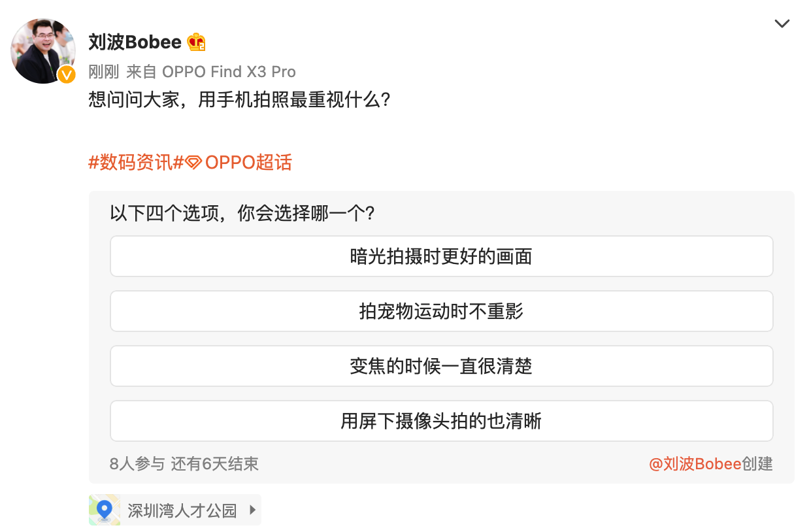Open the post options chevron menu

tap(782, 24)
